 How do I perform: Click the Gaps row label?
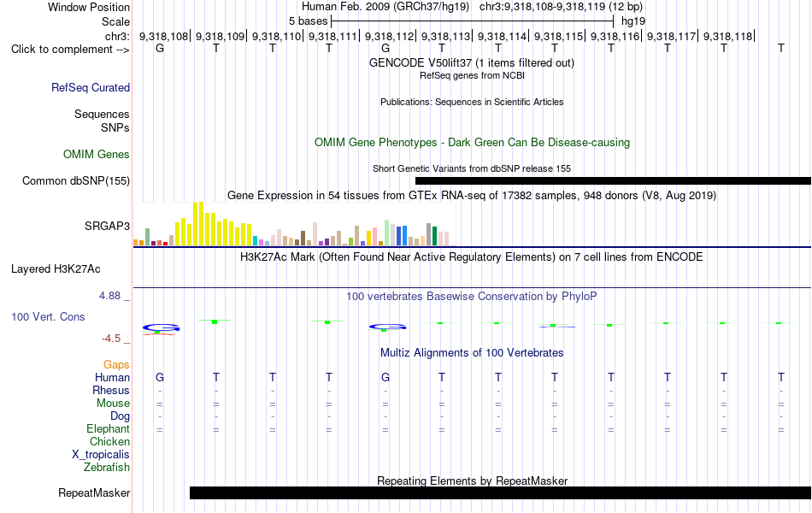pos(116,365)
